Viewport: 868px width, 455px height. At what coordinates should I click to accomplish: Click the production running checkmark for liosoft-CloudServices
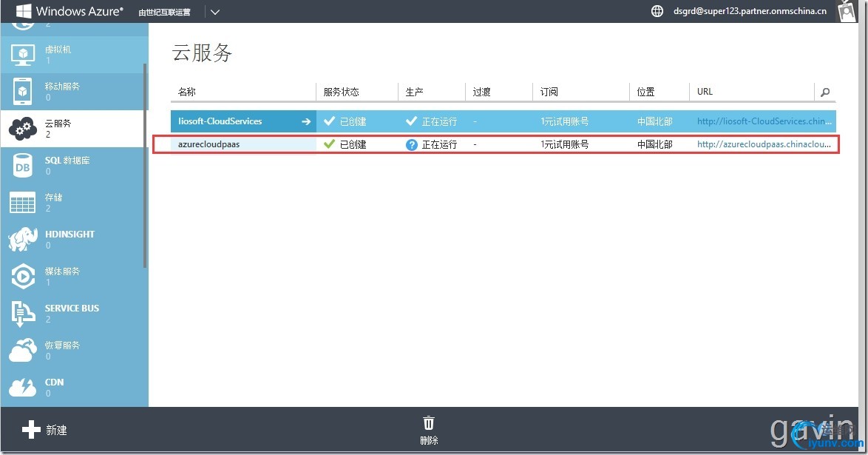(x=411, y=121)
